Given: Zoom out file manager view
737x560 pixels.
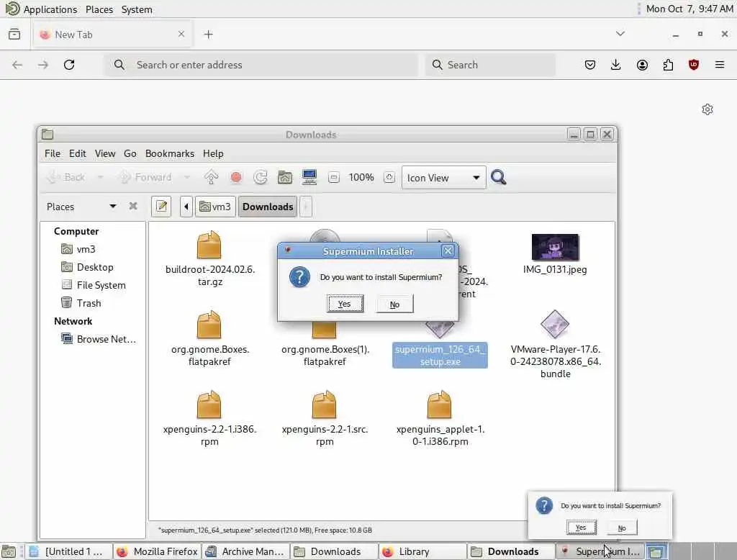Looking at the screenshot, I should [334, 177].
